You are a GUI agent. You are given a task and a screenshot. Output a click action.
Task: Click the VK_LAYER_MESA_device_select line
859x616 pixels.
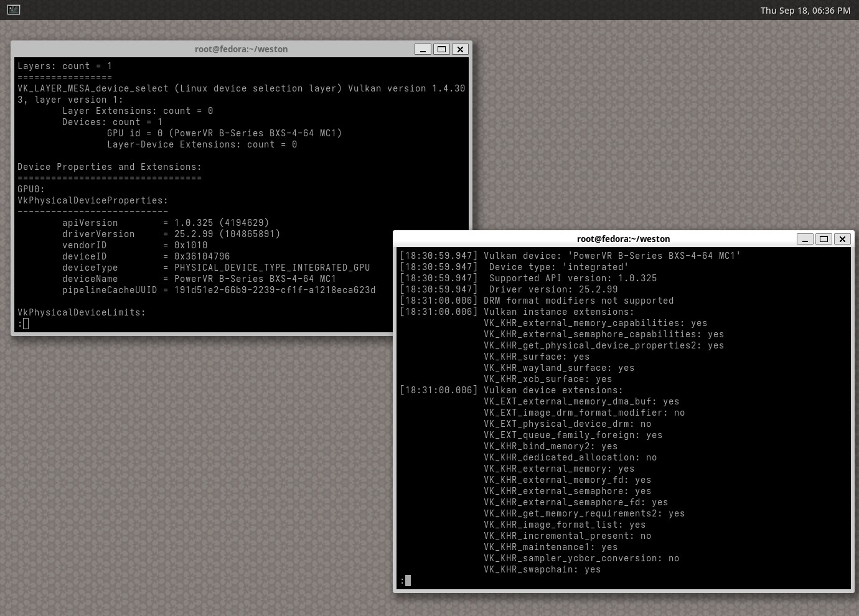pyautogui.click(x=241, y=88)
